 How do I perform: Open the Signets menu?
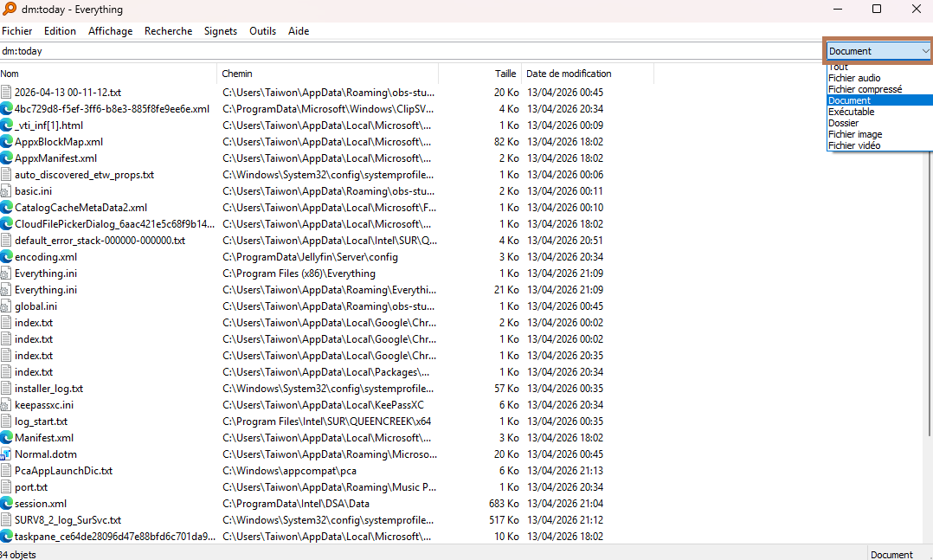click(x=220, y=31)
